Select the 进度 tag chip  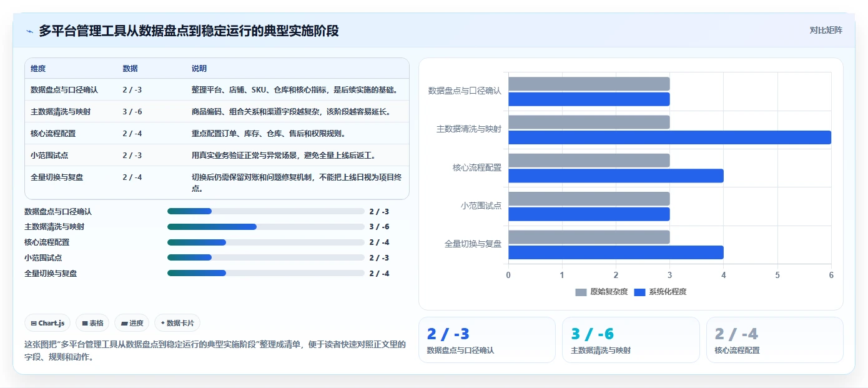(132, 323)
